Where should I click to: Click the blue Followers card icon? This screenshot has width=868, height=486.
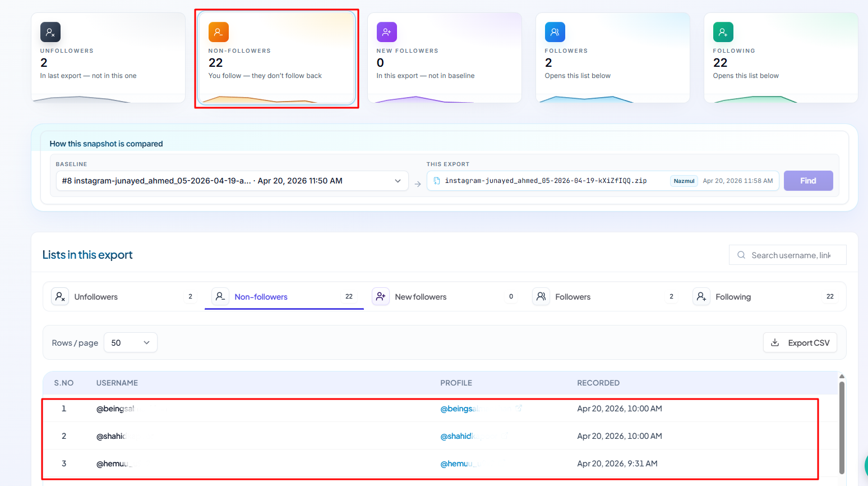pos(555,32)
